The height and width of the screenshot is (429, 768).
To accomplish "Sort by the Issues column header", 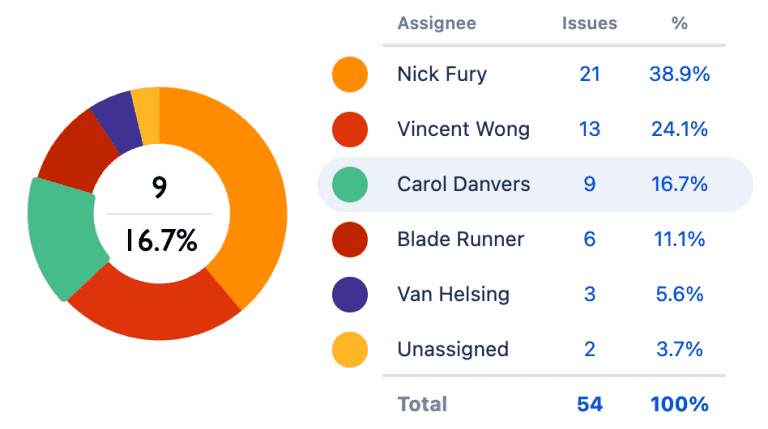I will (x=589, y=23).
